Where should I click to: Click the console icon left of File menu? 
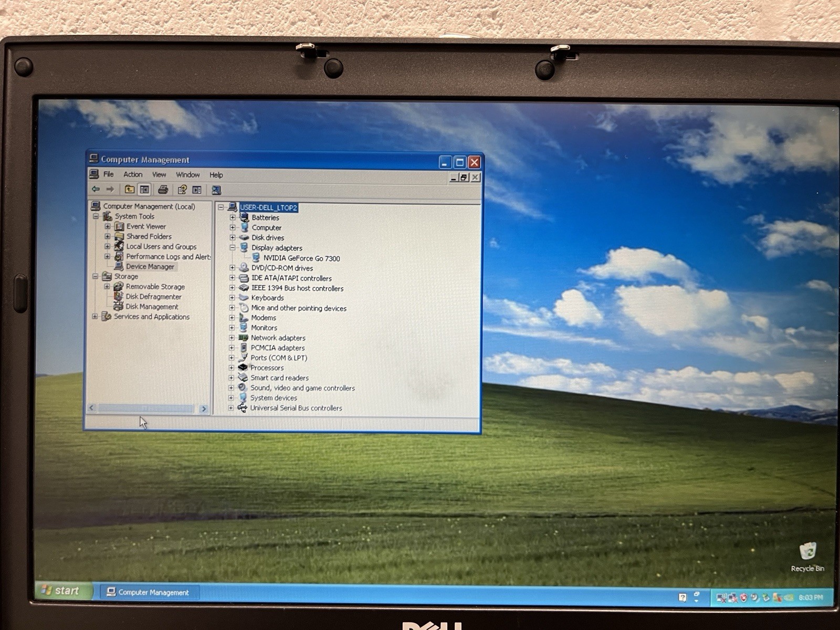[x=94, y=174]
